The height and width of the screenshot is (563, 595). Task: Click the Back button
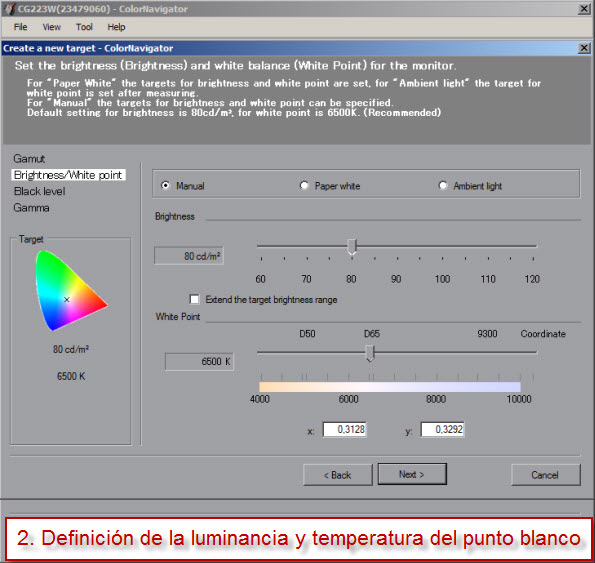click(338, 475)
